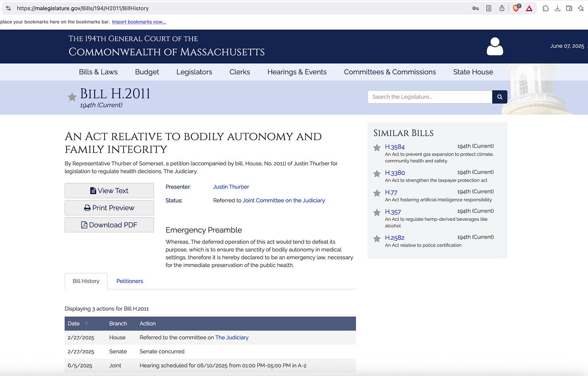Star similar bill H.3584

tap(377, 148)
